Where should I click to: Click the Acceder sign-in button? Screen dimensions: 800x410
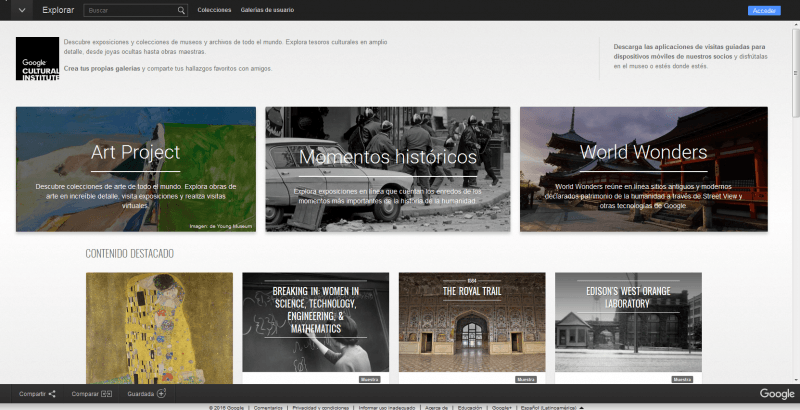pyautogui.click(x=764, y=11)
